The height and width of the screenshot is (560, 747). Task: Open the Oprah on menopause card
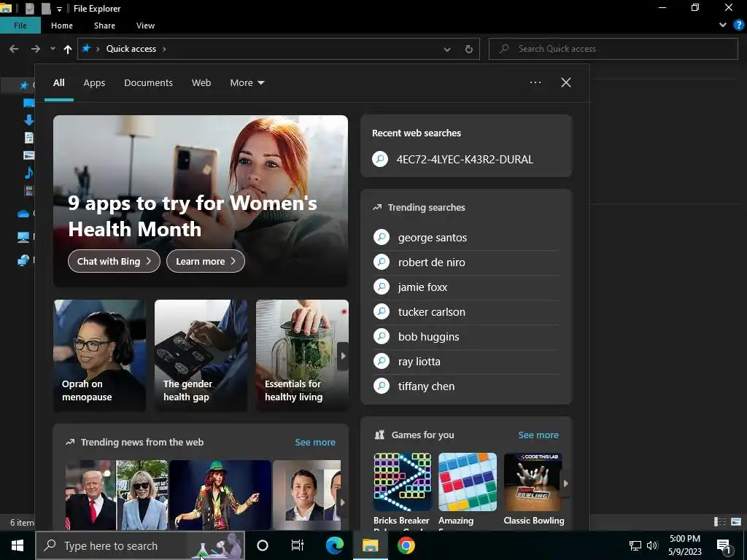point(99,355)
